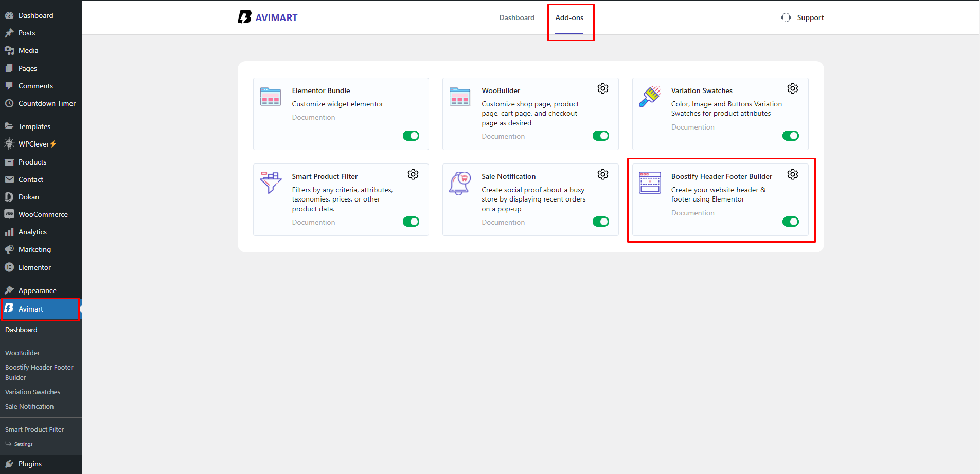Image resolution: width=980 pixels, height=474 pixels.
Task: Expand the Products sidebar menu
Action: (32, 161)
